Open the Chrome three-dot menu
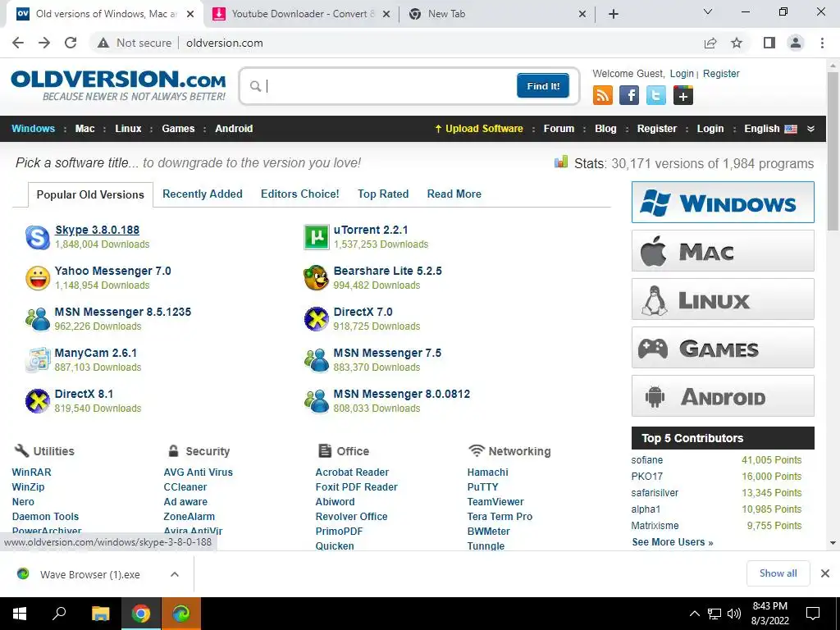 point(822,43)
